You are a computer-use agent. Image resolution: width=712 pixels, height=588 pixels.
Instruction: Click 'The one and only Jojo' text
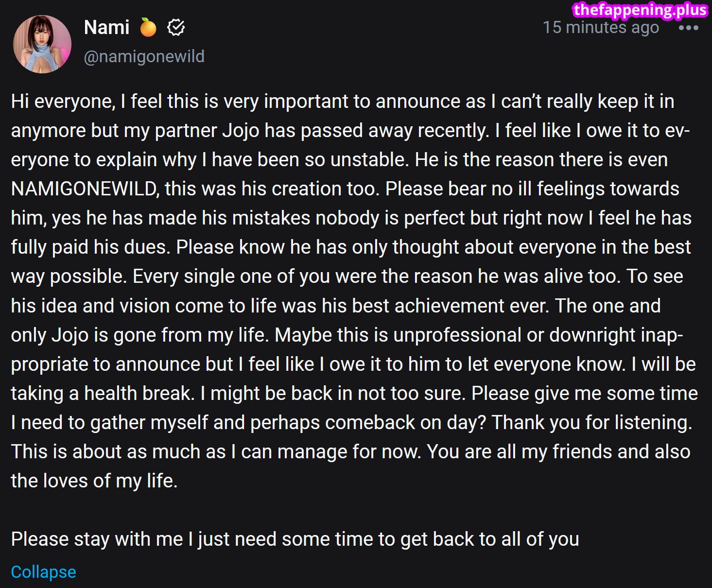click(608, 306)
